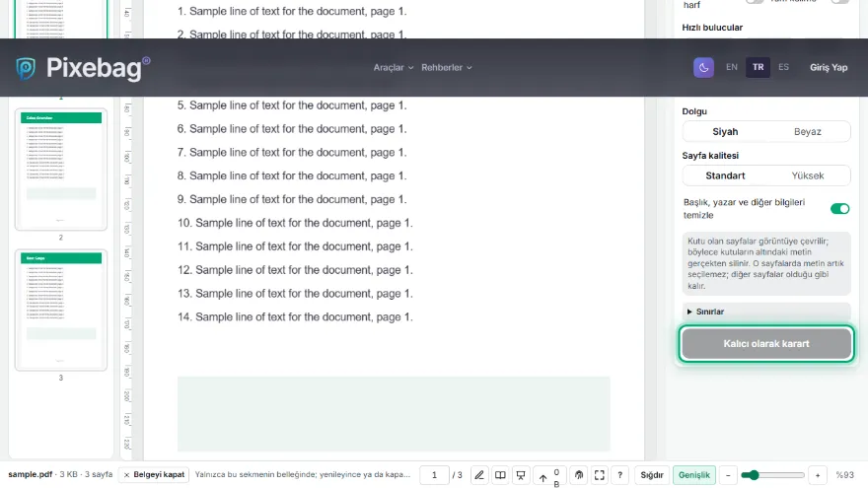Click the Dolgu label
The width and height of the screenshot is (868, 488).
694,111
